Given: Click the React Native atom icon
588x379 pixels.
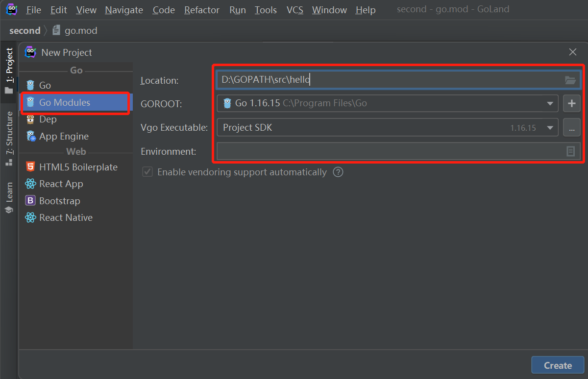Looking at the screenshot, I should 31,217.
